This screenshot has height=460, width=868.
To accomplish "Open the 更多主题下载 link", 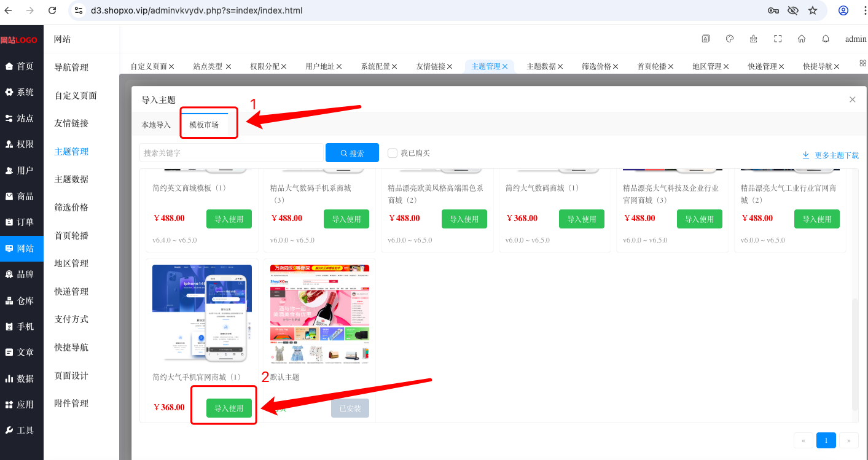I will point(831,155).
